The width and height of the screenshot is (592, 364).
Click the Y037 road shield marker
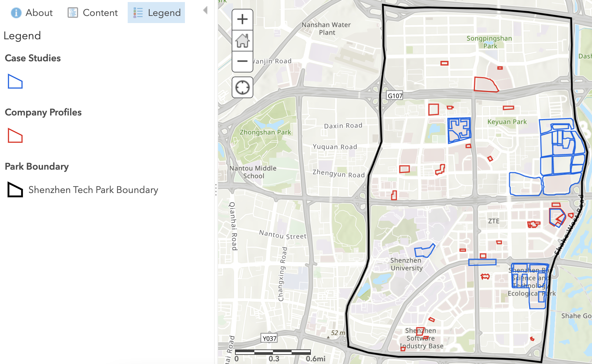coord(269,338)
